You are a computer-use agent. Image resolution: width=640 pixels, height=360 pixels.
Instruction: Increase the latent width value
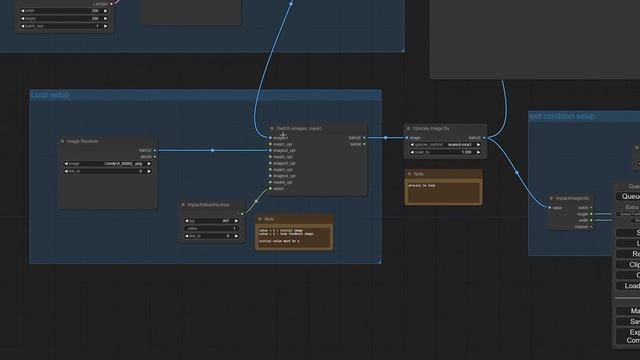(x=106, y=11)
